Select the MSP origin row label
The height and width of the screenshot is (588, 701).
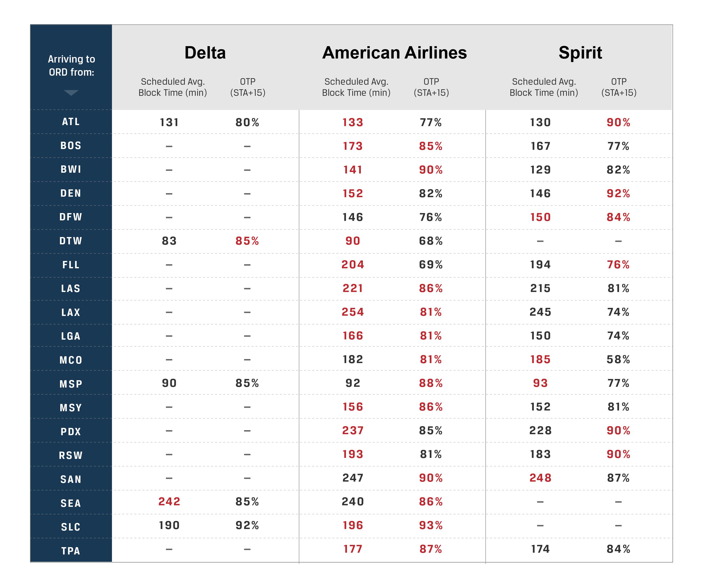[x=71, y=384]
